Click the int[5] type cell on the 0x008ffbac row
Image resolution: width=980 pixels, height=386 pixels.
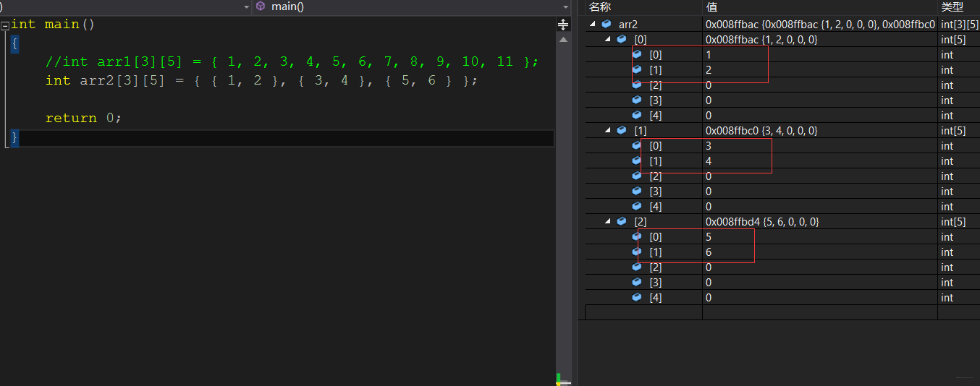coord(959,39)
